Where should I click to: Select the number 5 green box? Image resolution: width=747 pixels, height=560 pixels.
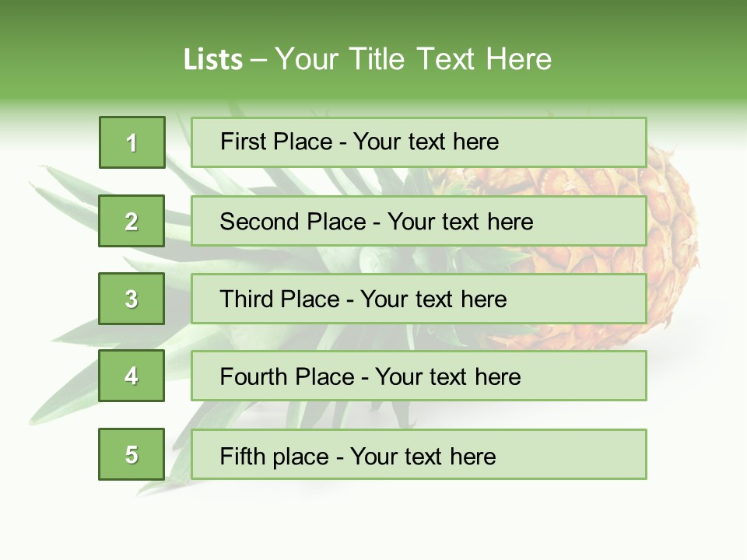pos(132,454)
